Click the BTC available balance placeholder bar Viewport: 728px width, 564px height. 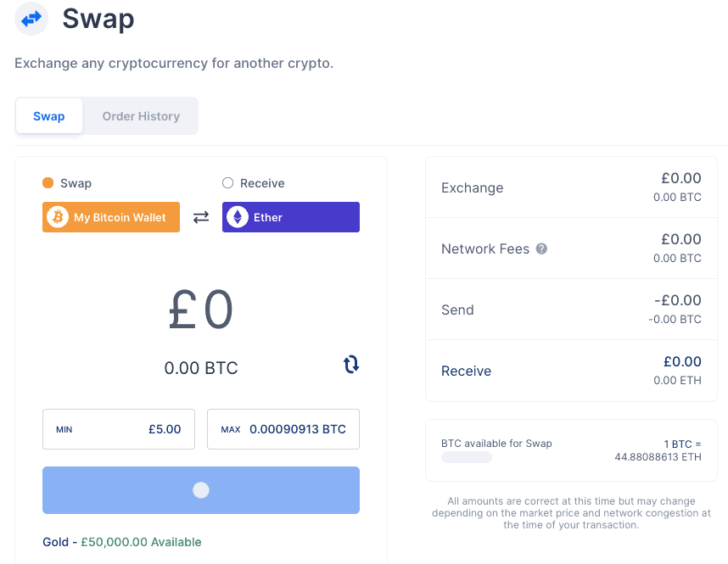(467, 457)
